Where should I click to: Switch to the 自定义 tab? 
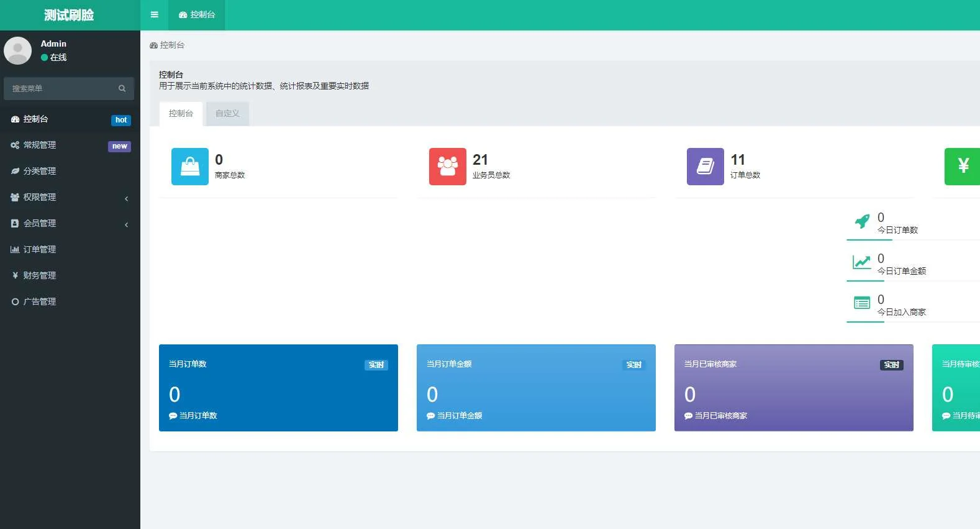pos(227,114)
